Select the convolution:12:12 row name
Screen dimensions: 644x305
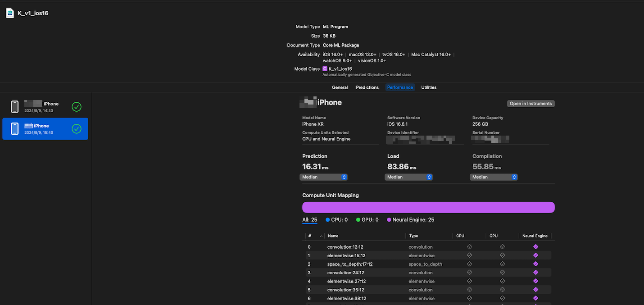pos(345,247)
